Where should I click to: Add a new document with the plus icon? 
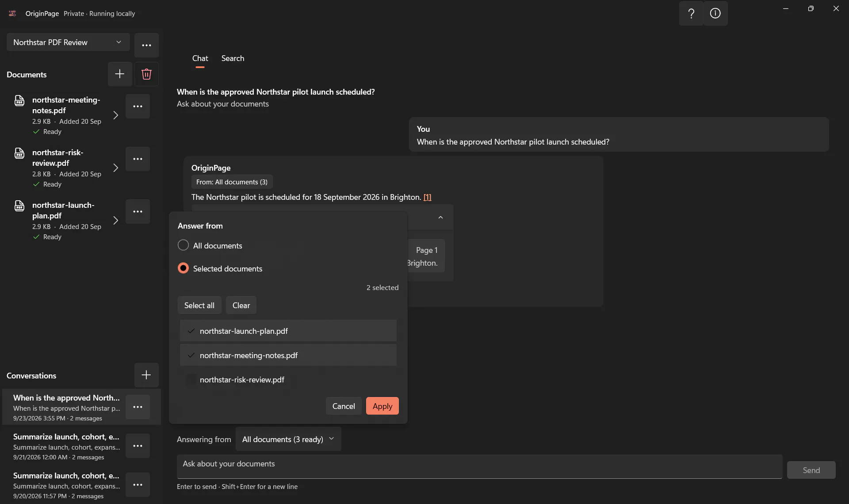[x=120, y=74]
